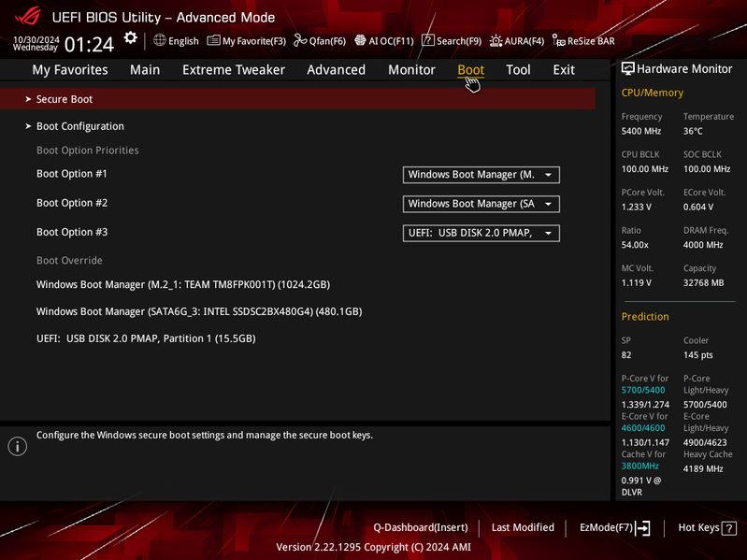Open the Qfan(F6) fan control

300,40
